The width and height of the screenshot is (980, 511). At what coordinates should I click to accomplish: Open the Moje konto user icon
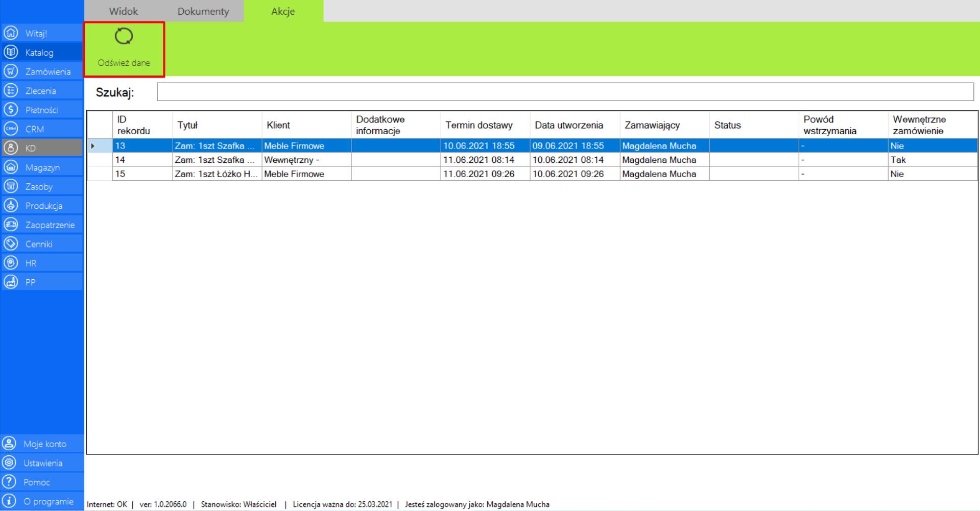(x=9, y=444)
